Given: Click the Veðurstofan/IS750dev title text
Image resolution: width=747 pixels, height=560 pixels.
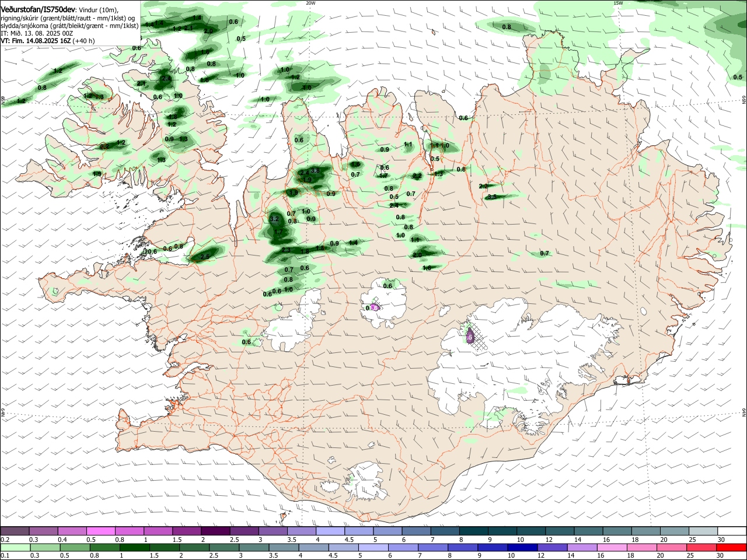Looking at the screenshot, I should click(37, 9).
